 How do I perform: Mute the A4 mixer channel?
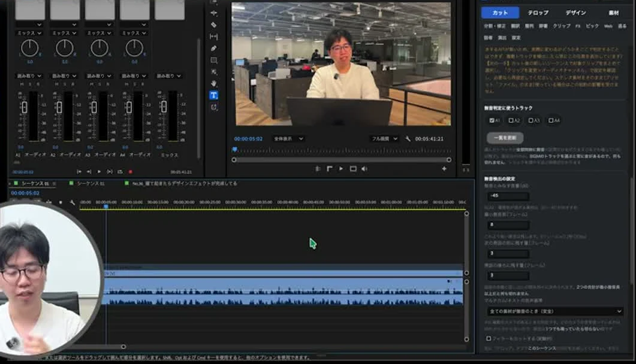126,84
